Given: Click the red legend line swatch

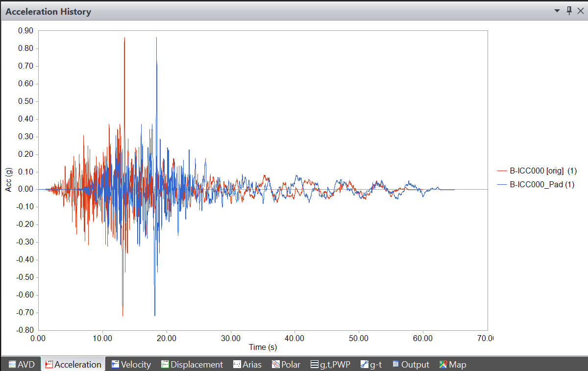Looking at the screenshot, I should tap(502, 171).
